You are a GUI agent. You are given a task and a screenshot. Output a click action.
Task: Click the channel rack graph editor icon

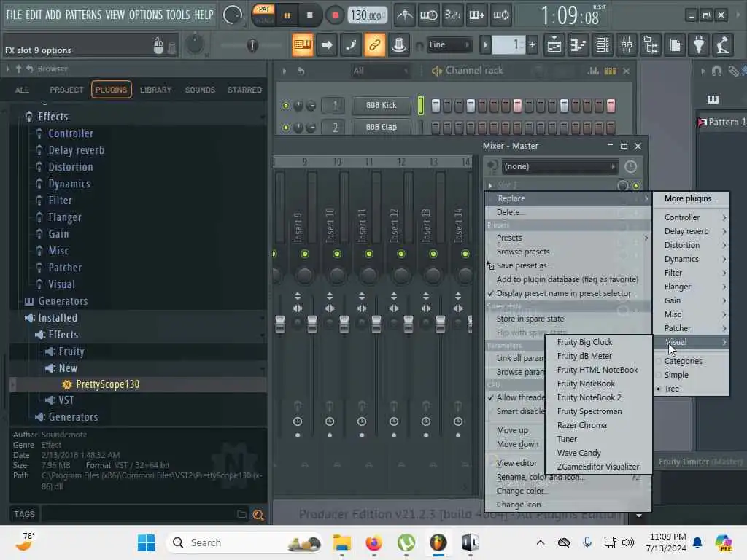[593, 71]
